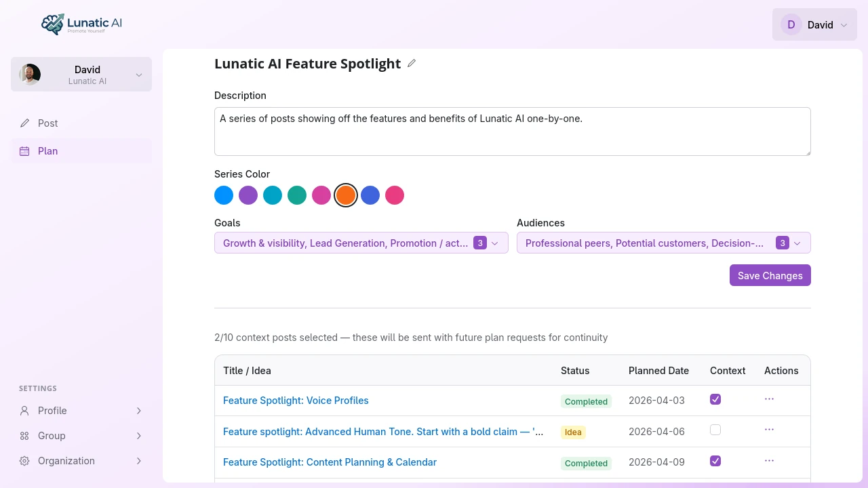The width and height of the screenshot is (868, 488).
Task: Check context for Advanced Human Tone post
Action: 715,430
